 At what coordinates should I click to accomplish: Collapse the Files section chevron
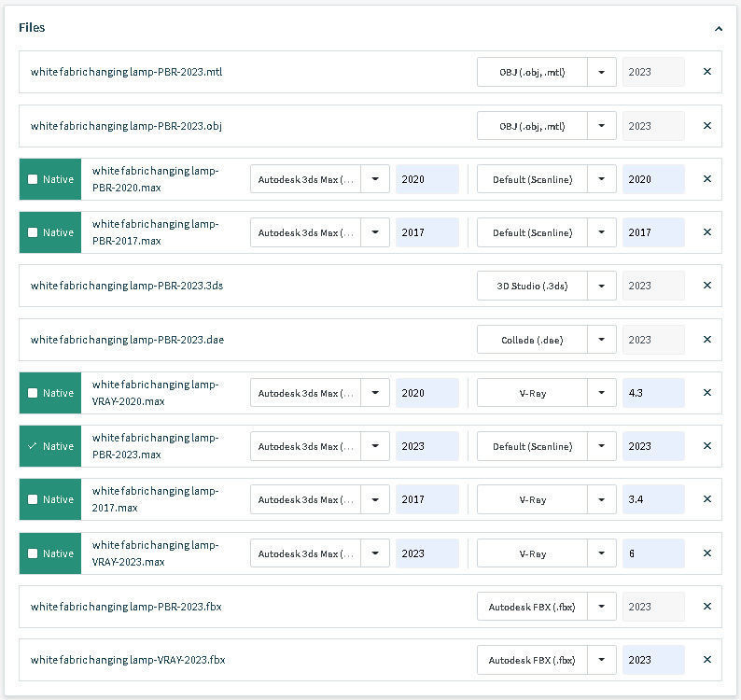(x=718, y=29)
